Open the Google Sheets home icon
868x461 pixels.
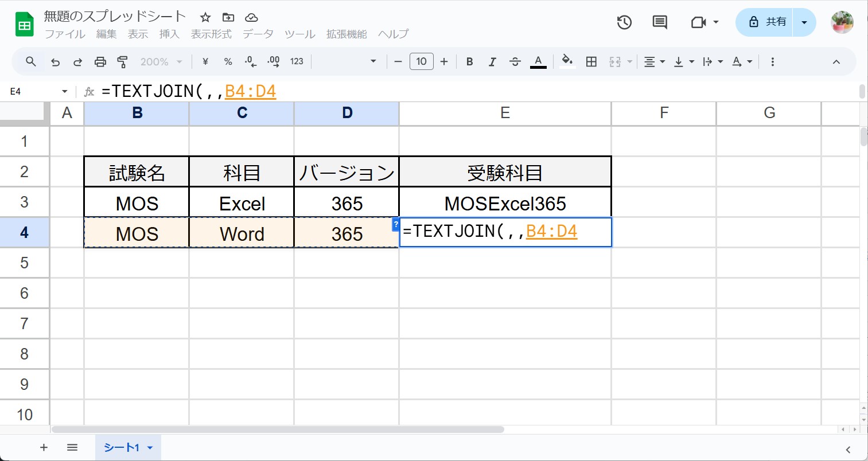(x=24, y=25)
